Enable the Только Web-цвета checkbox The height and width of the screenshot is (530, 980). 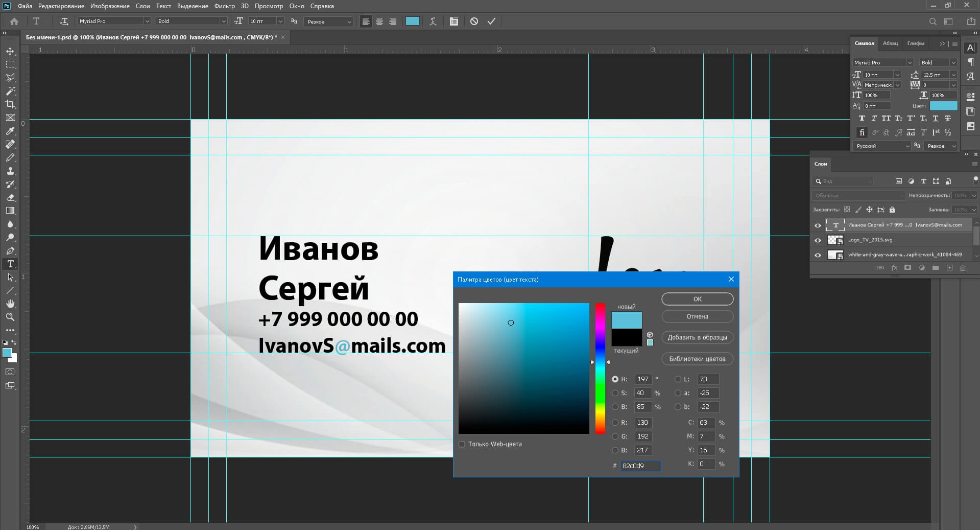(x=462, y=444)
